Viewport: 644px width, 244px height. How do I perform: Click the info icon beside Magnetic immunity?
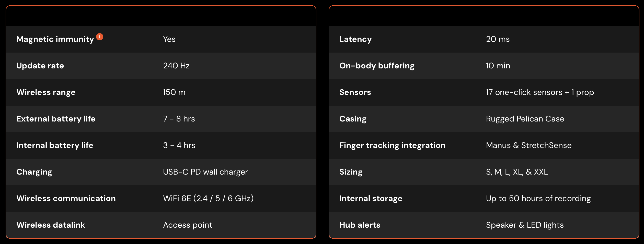tap(100, 37)
